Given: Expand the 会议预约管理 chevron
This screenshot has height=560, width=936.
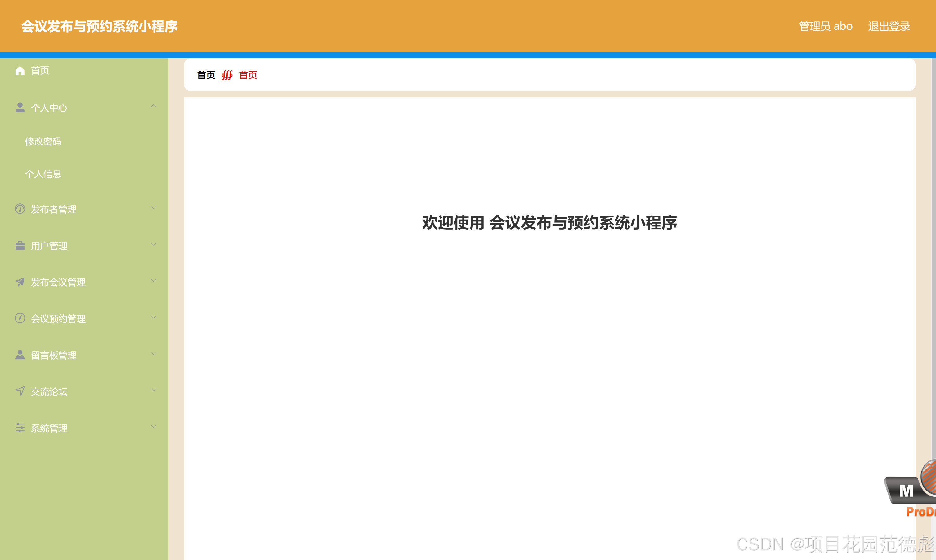Looking at the screenshot, I should [x=154, y=317].
